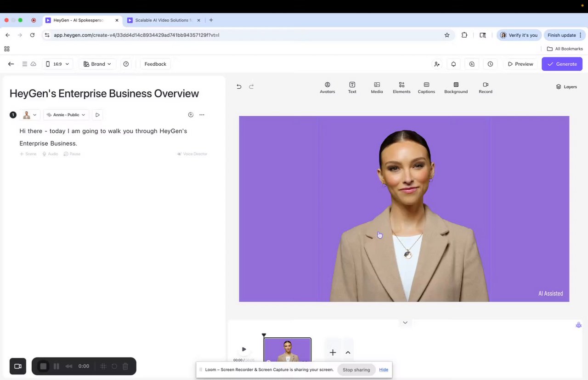Screen dimensions: 588x380
Task: Expand the scene 1 avatar selector
Action: pos(30,115)
